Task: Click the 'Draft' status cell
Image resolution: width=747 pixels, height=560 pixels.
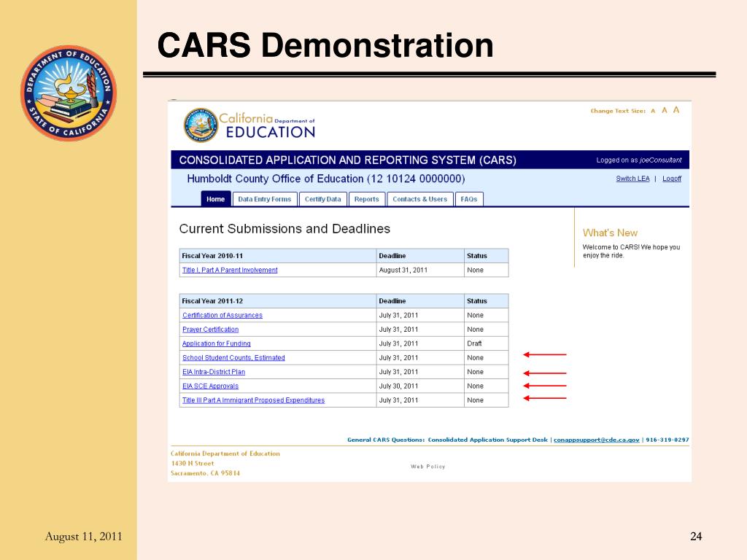Action: click(487, 343)
